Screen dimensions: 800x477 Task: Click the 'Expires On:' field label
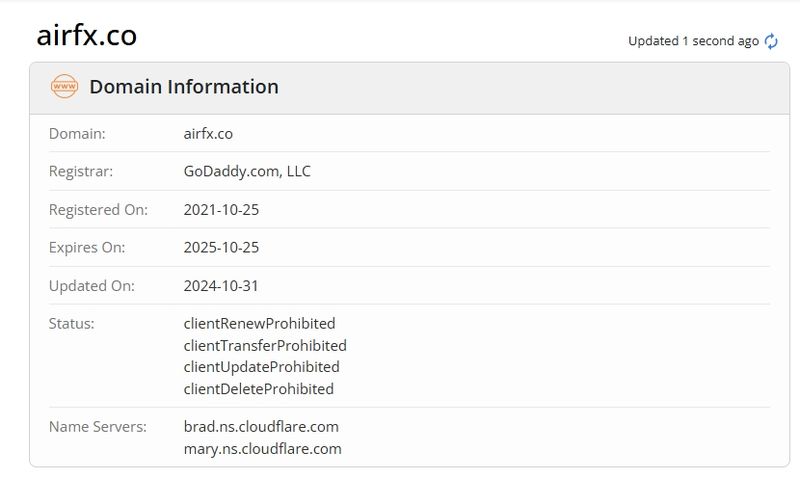87,247
